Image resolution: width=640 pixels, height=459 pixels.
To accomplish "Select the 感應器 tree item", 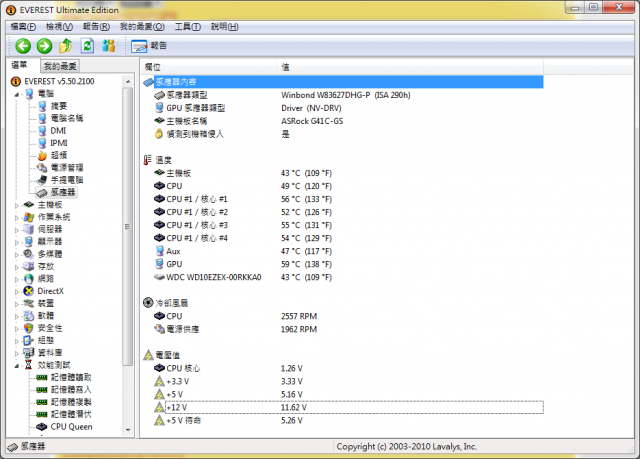I will (x=63, y=192).
